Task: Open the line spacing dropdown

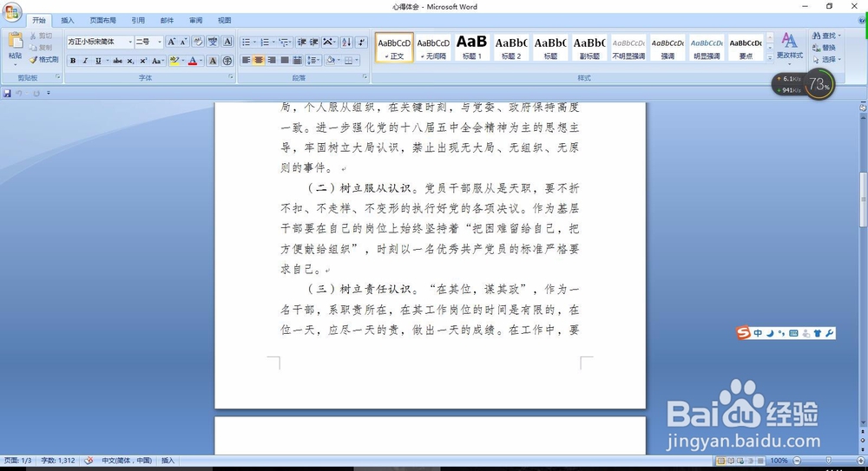Action: coord(314,61)
